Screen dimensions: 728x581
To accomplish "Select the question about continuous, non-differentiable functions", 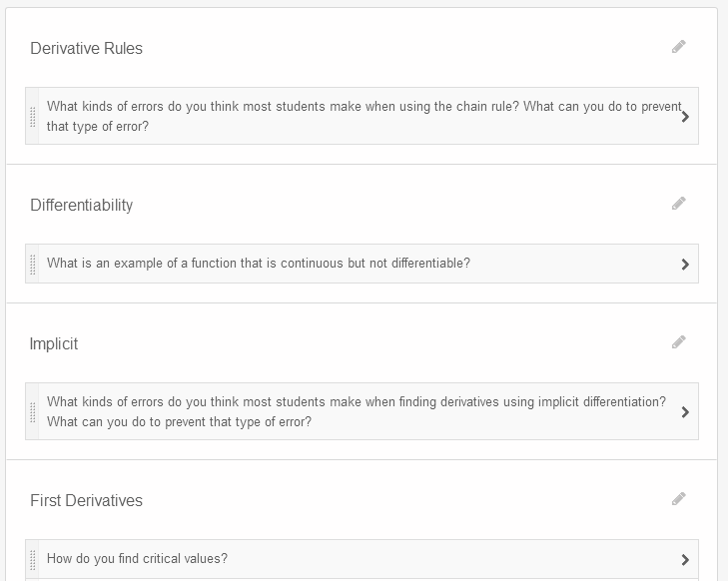I will click(259, 264).
